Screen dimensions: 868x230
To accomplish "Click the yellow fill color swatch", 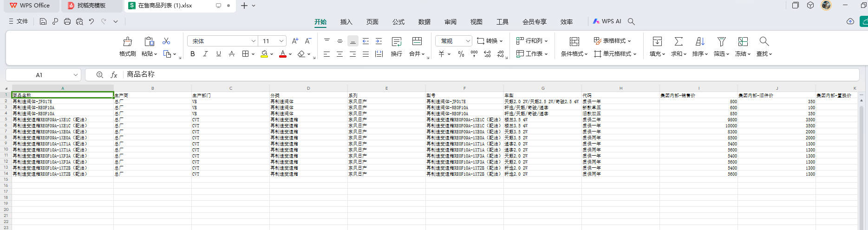I will (x=264, y=54).
